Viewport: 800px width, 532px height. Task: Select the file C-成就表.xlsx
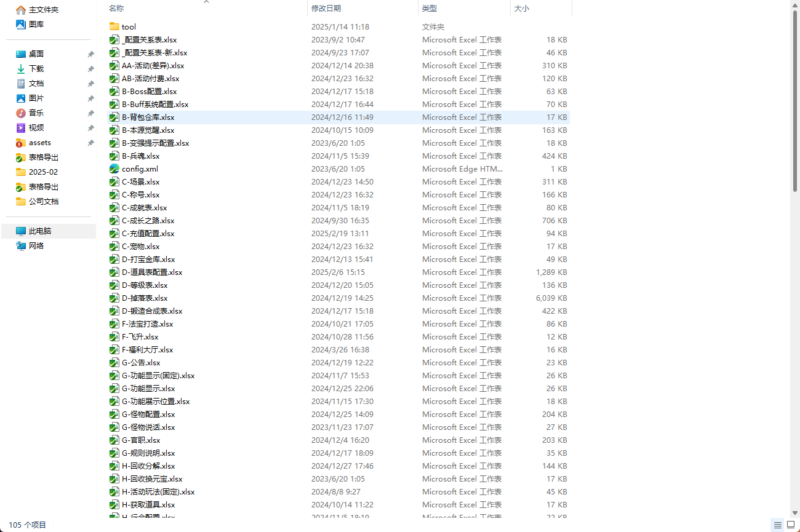(144, 207)
